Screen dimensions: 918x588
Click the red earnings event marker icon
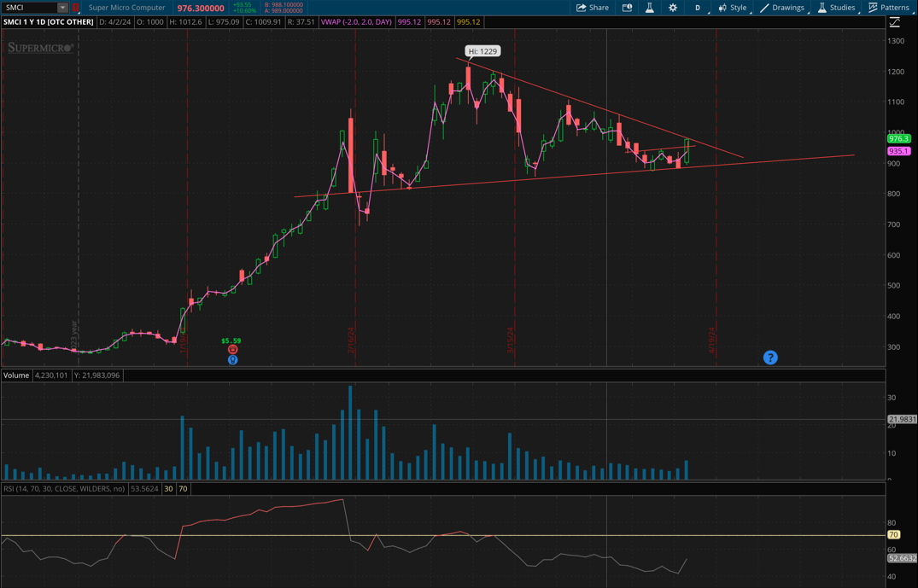pos(232,350)
